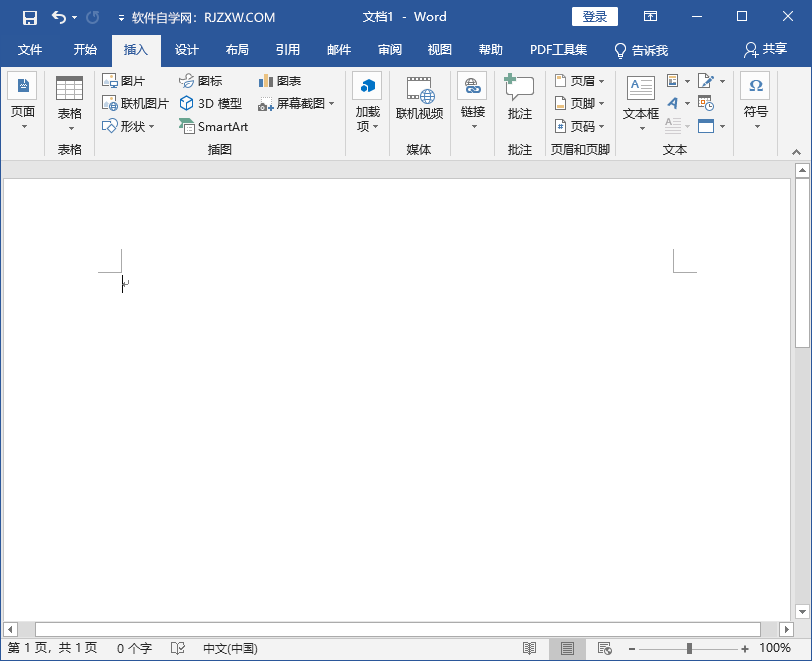Open word count via 0个字 indicator
Image resolution: width=812 pixels, height=661 pixels.
click(x=132, y=648)
